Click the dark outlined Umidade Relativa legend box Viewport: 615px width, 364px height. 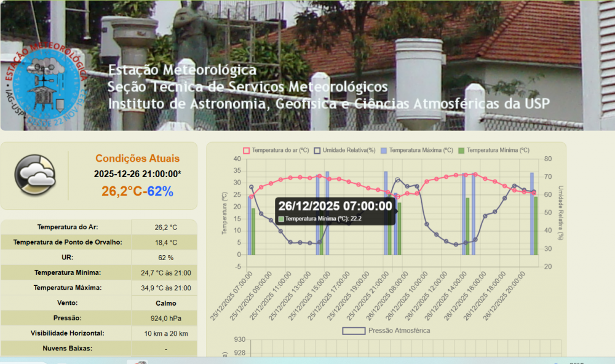(317, 150)
